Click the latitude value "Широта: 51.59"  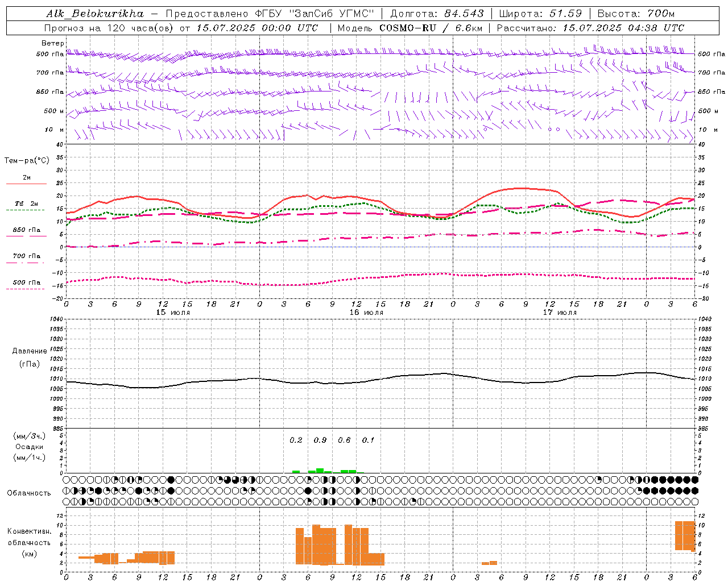point(540,14)
